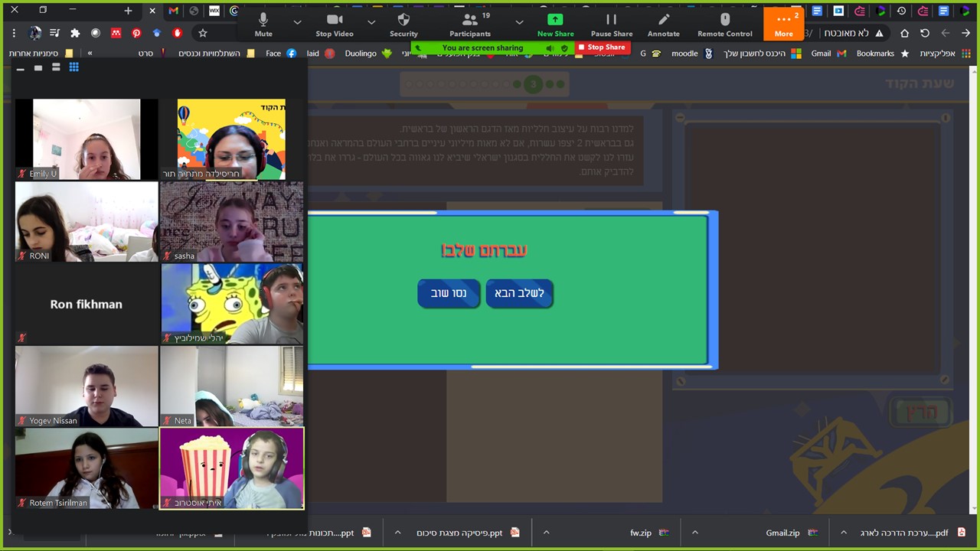Open Remote Control options
The image size is (980, 551).
click(724, 24)
